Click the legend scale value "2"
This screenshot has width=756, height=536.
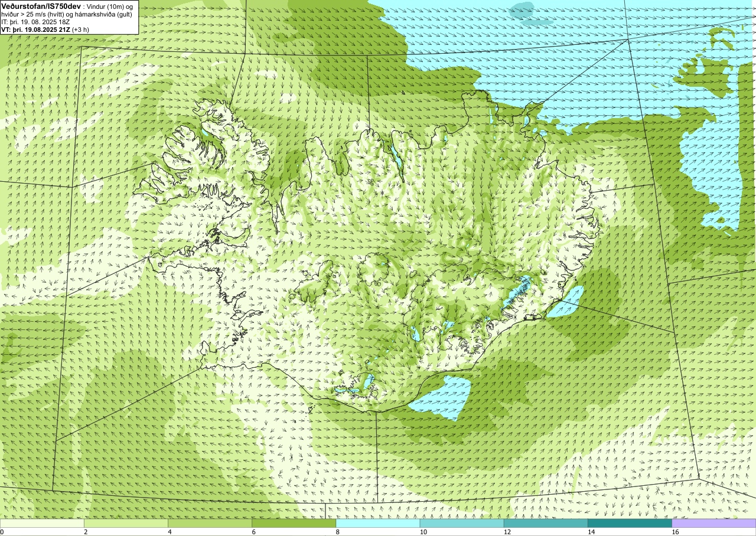(x=86, y=532)
